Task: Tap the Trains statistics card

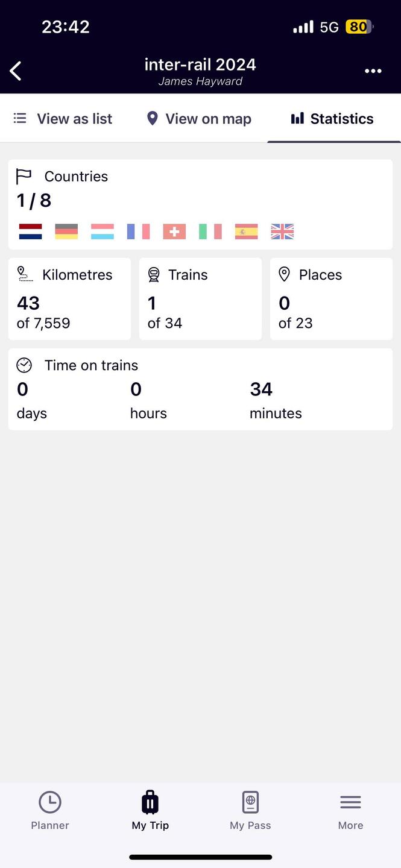Action: pyautogui.click(x=200, y=299)
